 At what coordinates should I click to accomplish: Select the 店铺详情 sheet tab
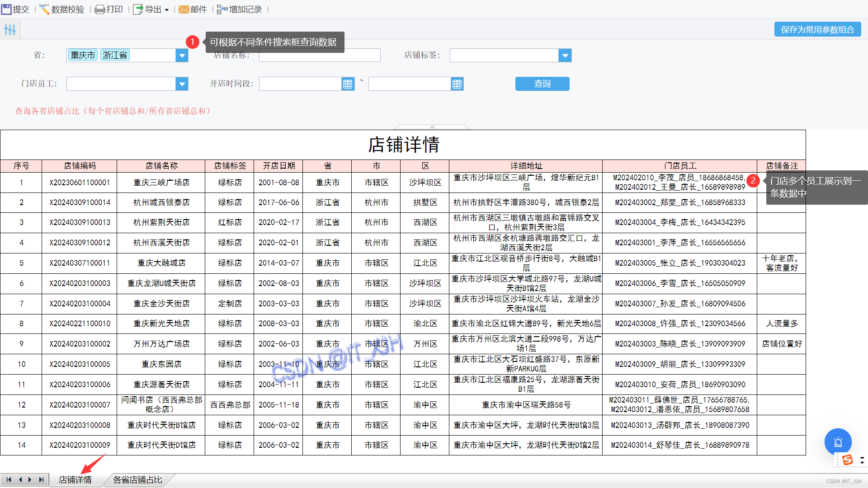pyautogui.click(x=75, y=480)
